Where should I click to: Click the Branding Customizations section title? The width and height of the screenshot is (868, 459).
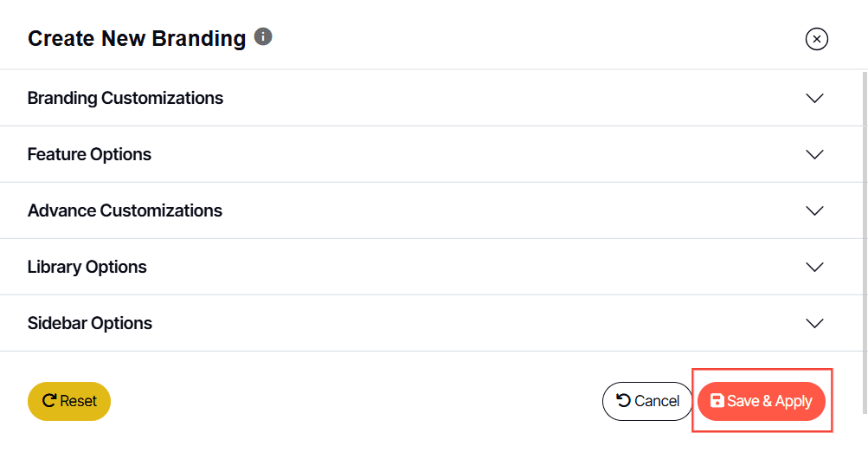[x=125, y=98]
